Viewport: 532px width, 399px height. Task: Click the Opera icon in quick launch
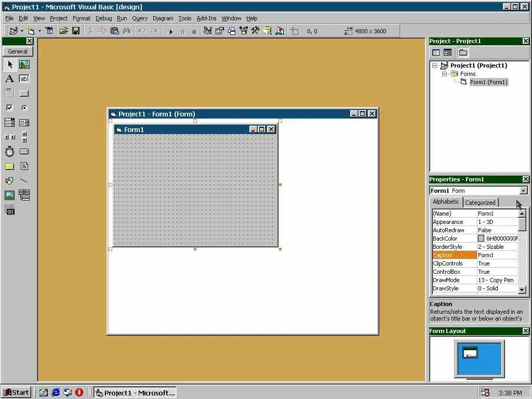point(79,393)
